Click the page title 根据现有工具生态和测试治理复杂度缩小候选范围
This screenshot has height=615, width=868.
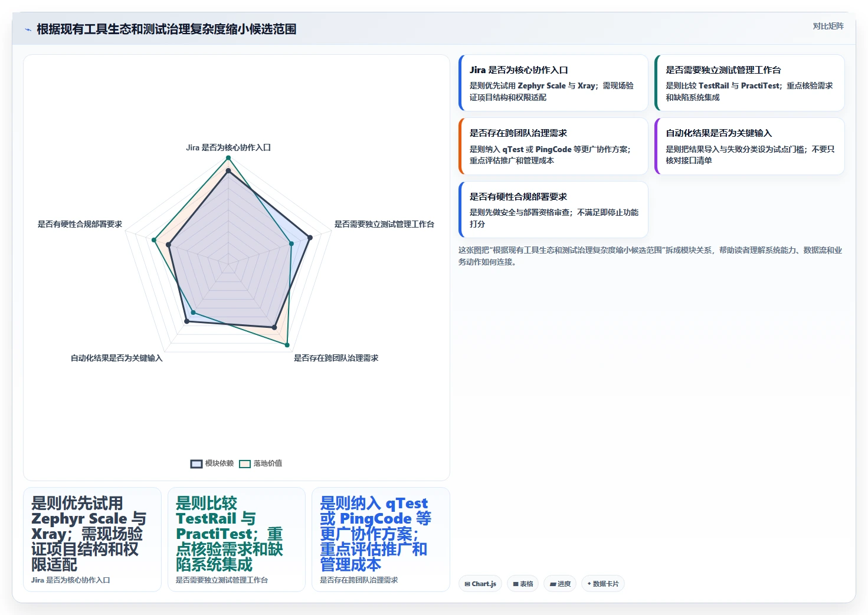pyautogui.click(x=166, y=29)
